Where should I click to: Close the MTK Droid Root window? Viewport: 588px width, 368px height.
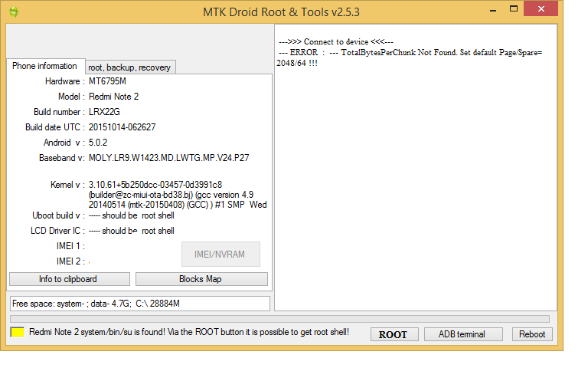[541, 8]
